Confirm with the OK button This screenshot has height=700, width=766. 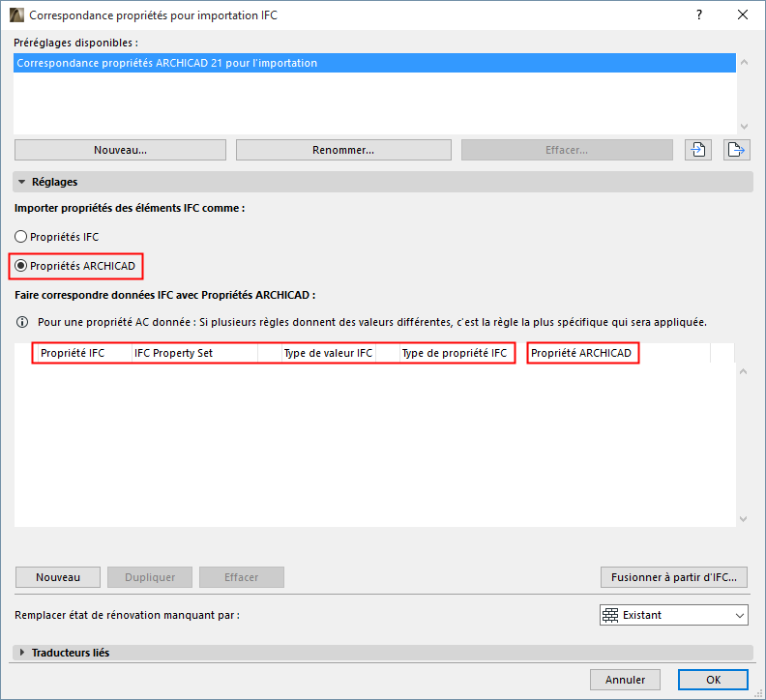pos(713,680)
